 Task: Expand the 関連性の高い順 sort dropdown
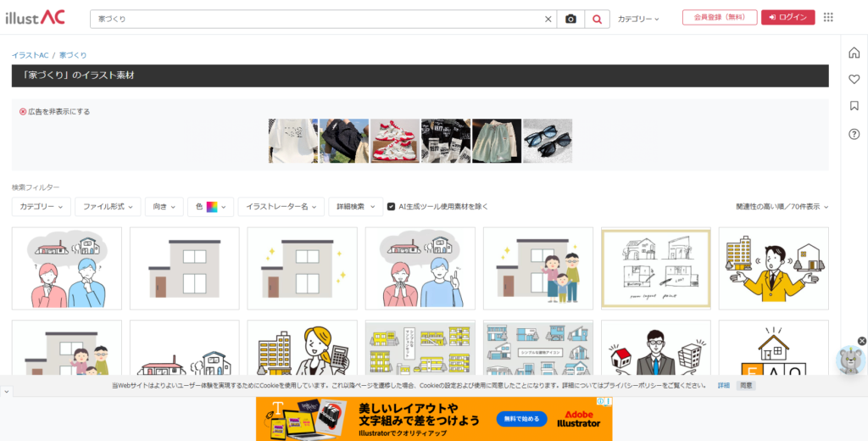click(782, 206)
